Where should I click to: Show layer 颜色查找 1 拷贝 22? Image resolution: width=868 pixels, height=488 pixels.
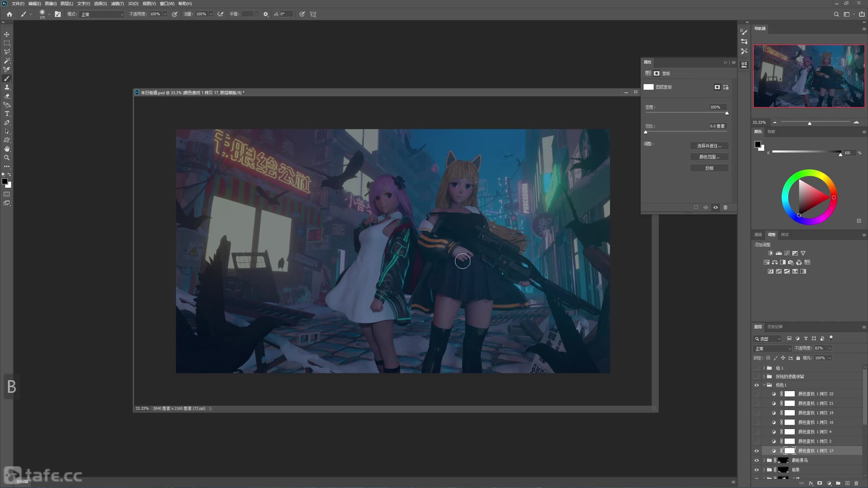point(756,394)
